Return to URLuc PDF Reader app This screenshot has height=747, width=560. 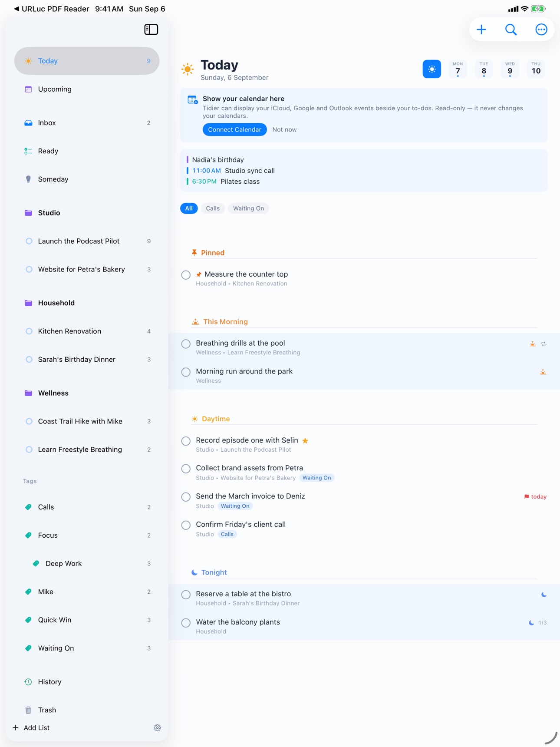tap(51, 9)
